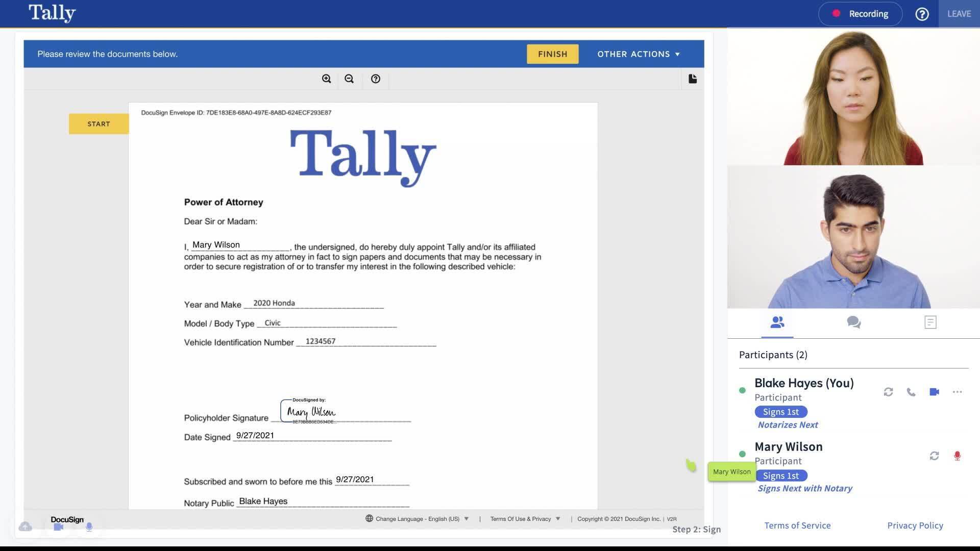
Task: Zoom in on the document
Action: click(326, 79)
